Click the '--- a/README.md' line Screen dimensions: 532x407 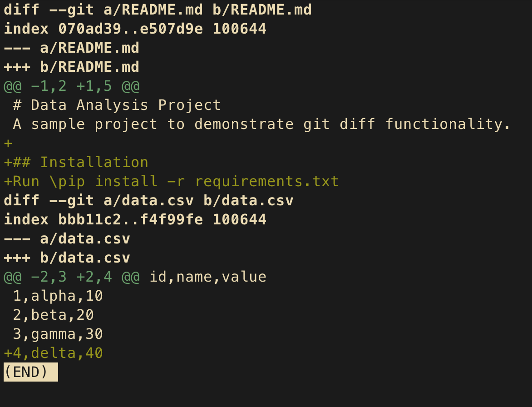tap(72, 48)
